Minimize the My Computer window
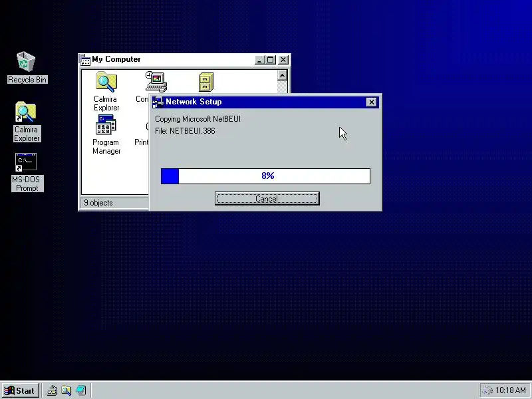The height and width of the screenshot is (399, 532). 259,60
